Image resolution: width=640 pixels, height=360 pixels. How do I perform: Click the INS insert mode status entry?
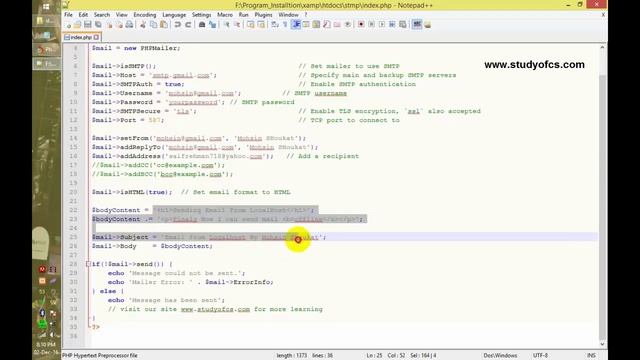pyautogui.click(x=591, y=356)
